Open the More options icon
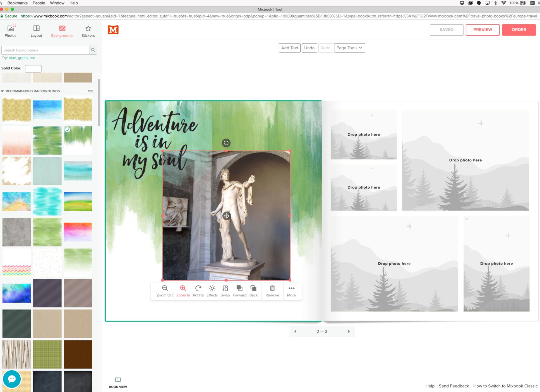Image resolution: width=540 pixels, height=392 pixels. (291, 291)
